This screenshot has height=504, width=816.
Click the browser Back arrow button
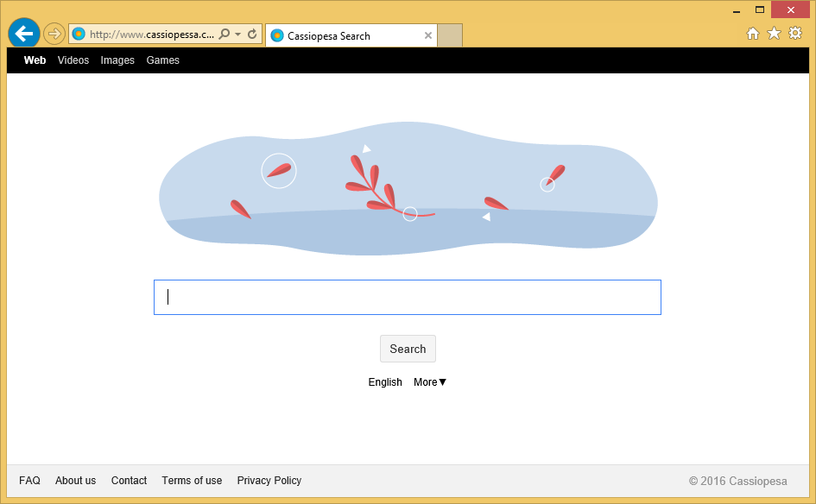pyautogui.click(x=24, y=34)
